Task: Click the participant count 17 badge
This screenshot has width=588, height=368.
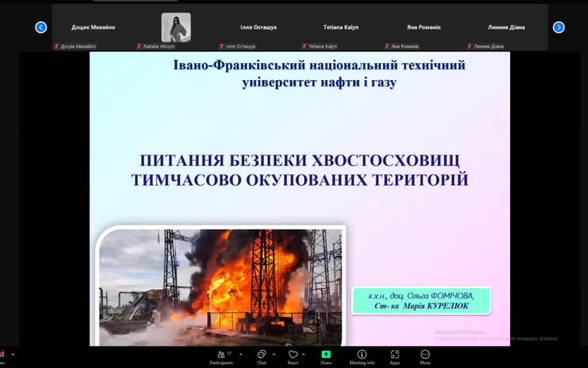Action: (x=229, y=353)
